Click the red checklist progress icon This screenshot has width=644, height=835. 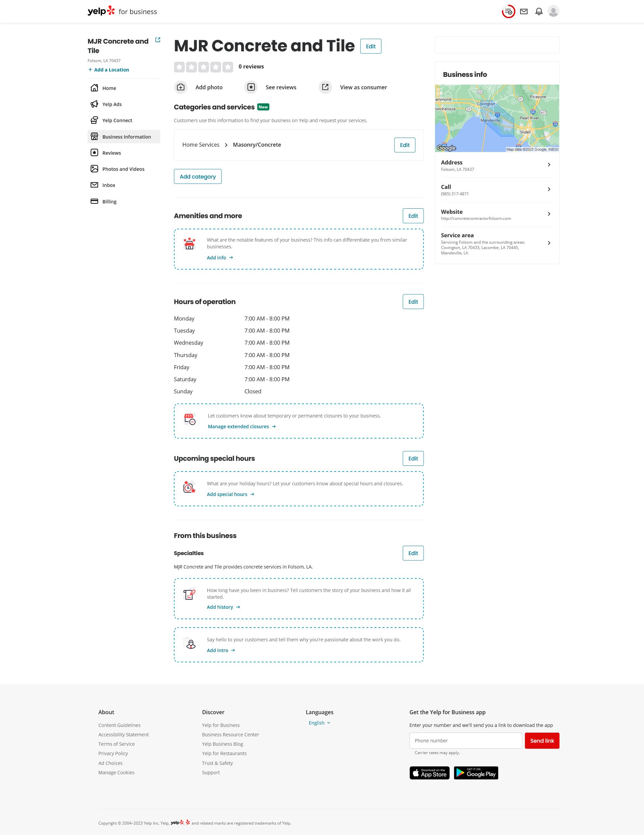coord(508,11)
